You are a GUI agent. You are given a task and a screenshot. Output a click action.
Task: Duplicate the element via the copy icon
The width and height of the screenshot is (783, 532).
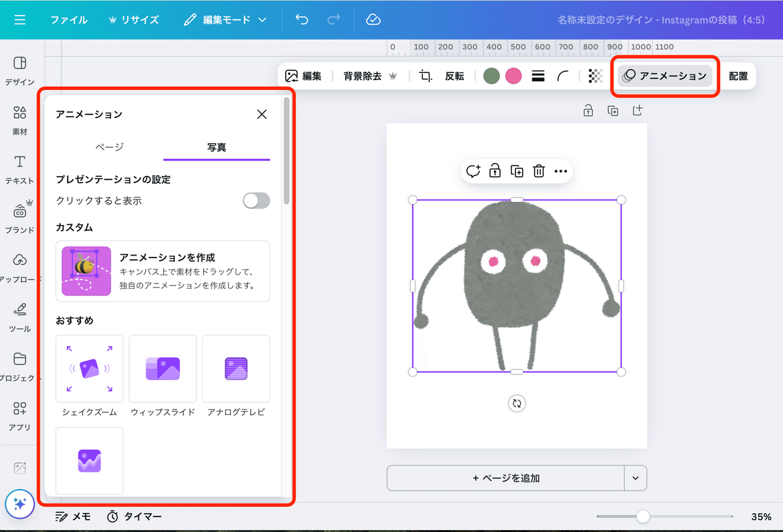517,171
